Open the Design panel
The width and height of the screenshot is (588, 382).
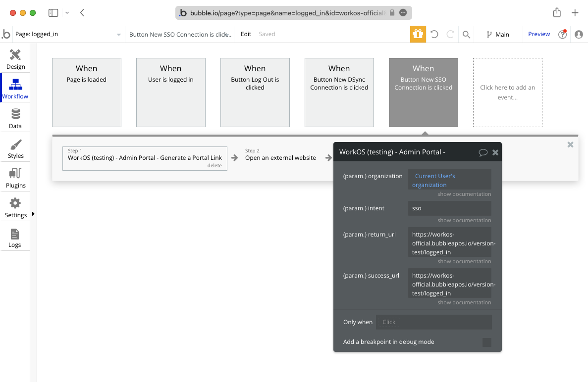pos(15,58)
